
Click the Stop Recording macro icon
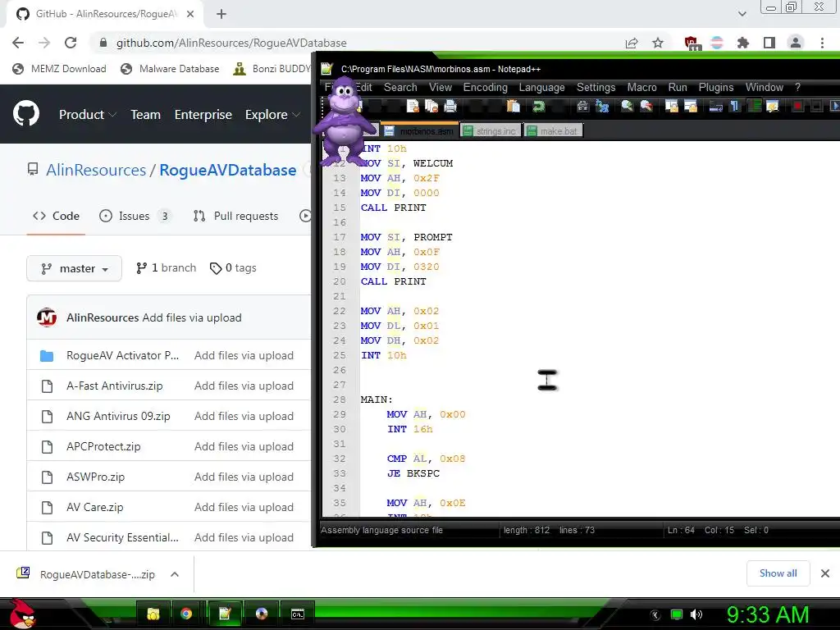[x=816, y=106]
